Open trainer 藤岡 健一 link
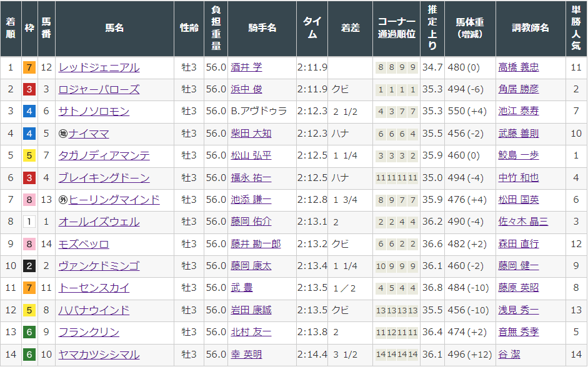Viewport: 588px width, 367px height. pos(519,266)
